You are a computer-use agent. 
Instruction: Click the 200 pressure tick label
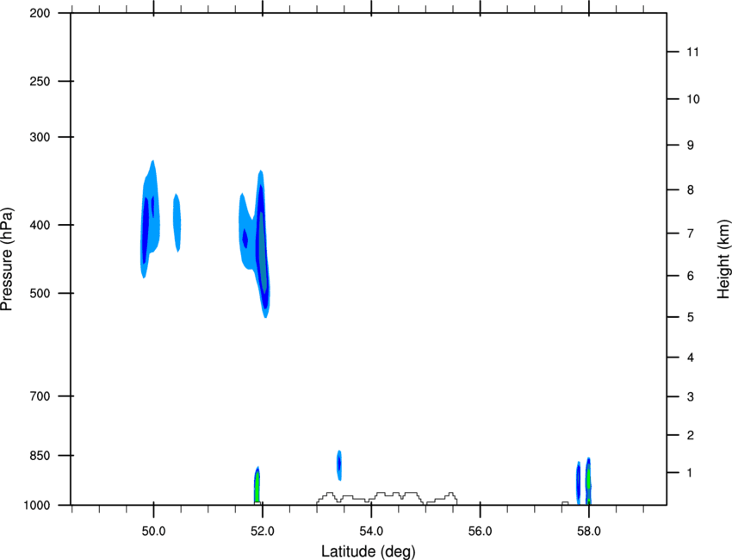click(40, 13)
